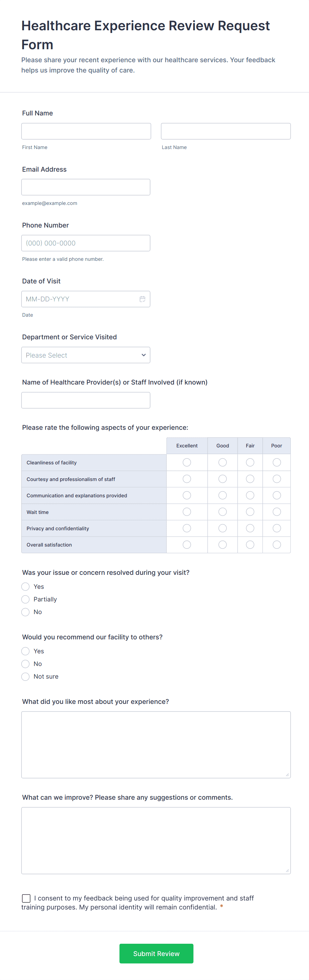
Task: Focus the Email Address field
Action: [85, 187]
